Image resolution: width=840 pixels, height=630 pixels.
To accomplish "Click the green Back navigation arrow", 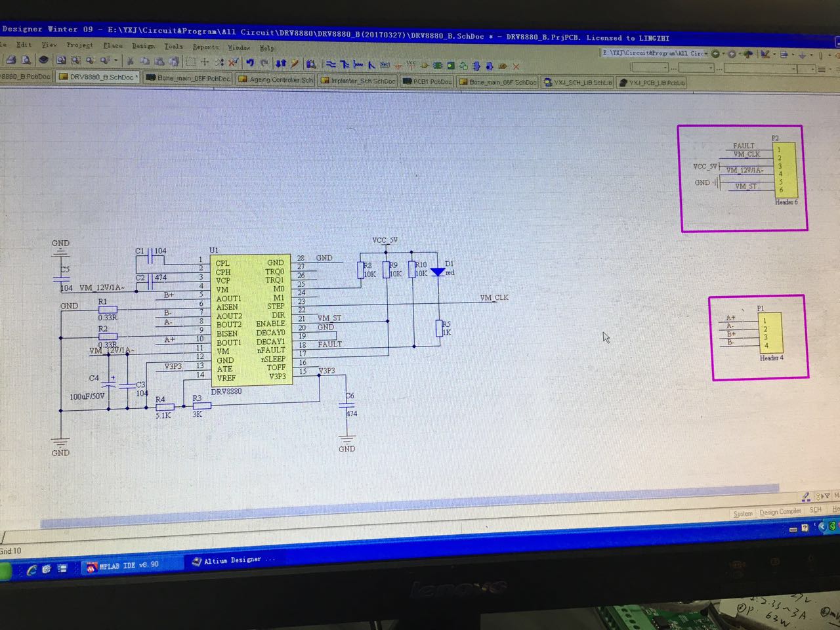I will coord(716,54).
